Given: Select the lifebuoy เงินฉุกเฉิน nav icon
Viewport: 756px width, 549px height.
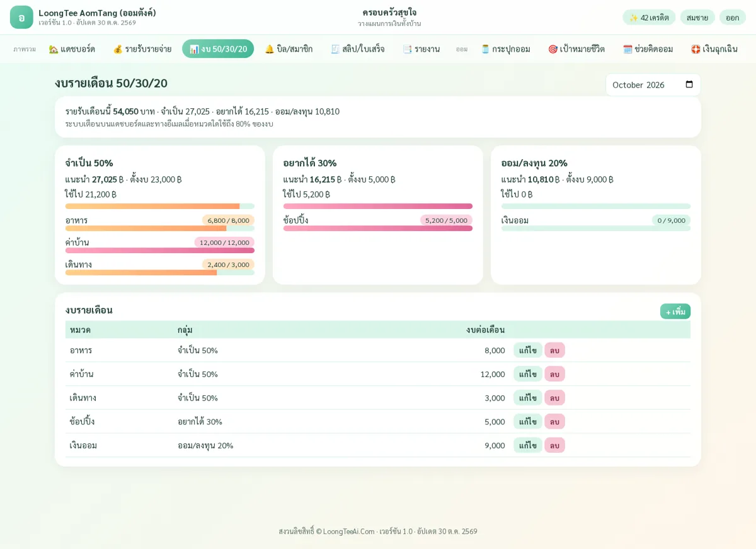Looking at the screenshot, I should [x=696, y=49].
